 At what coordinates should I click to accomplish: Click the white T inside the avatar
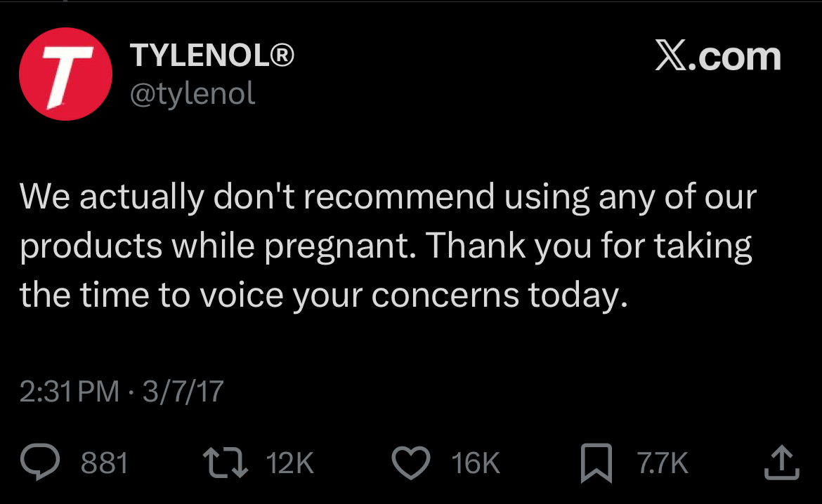click(67, 77)
